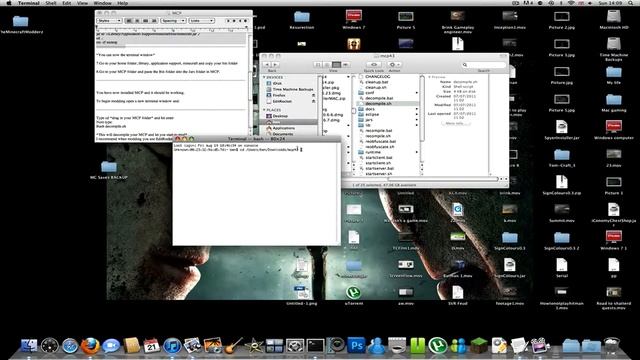The image size is (640, 360).
Task: Open iCal calendar in the Dock
Action: coord(151,346)
